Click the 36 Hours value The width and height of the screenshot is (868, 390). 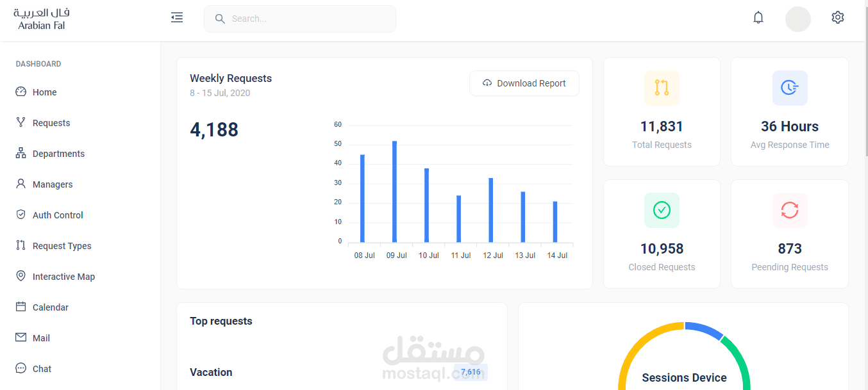(790, 126)
